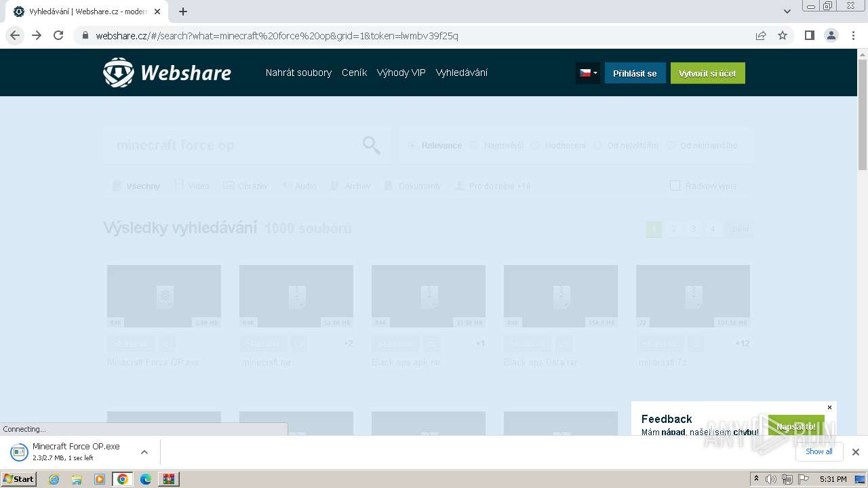Viewport: 868px width, 488px height.
Task: Favorite the Minecraft Force OP.exe result
Action: pyautogui.click(x=167, y=344)
